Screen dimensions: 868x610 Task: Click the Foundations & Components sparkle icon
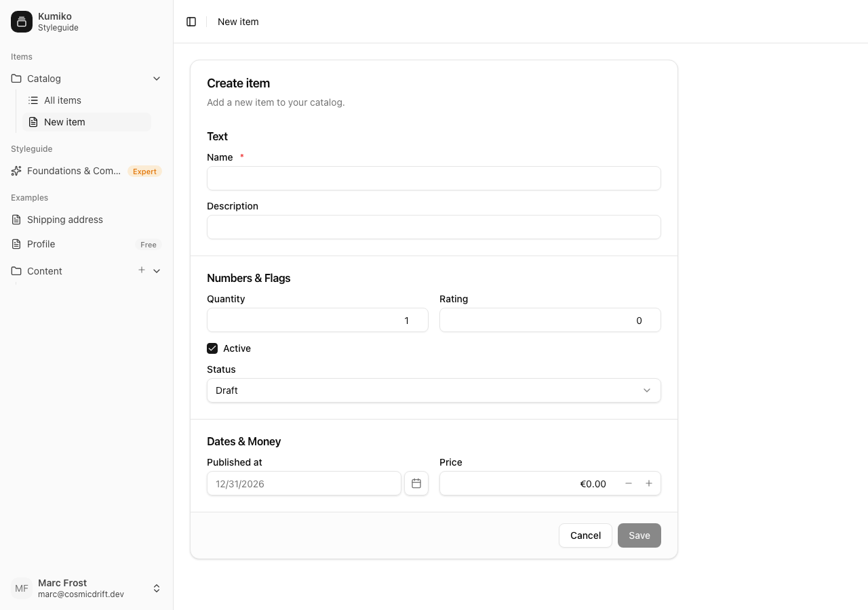pos(16,171)
